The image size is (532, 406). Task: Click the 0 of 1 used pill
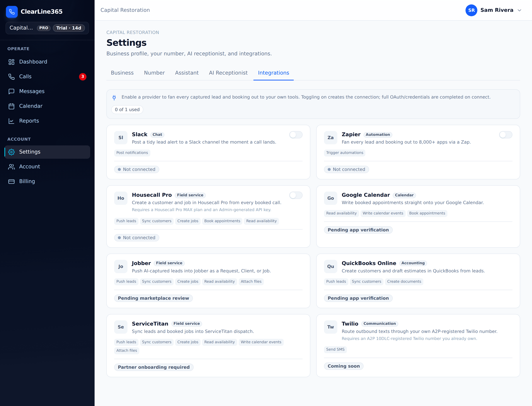pos(127,109)
